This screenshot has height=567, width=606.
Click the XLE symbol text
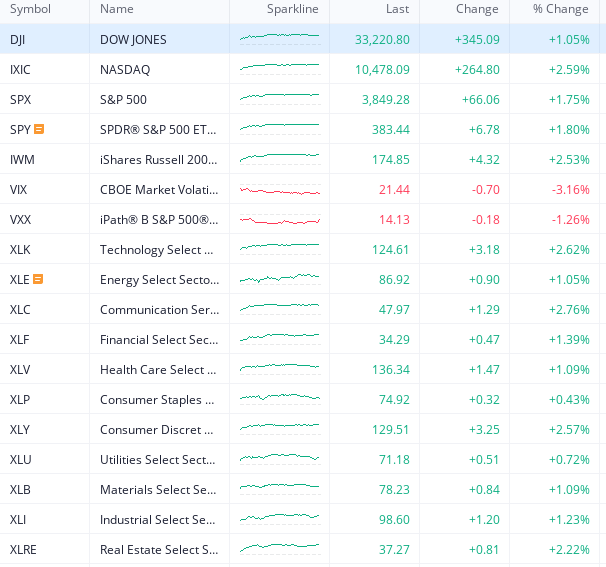[x=20, y=279]
